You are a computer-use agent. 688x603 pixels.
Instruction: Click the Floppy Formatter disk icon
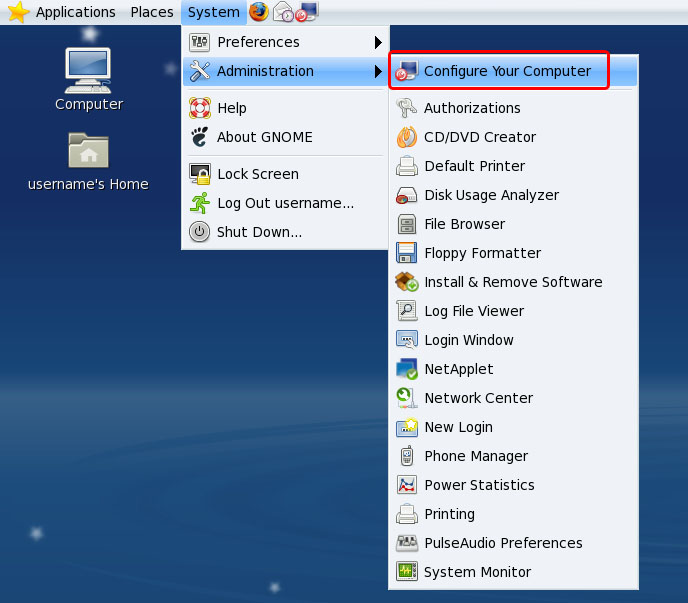coord(407,253)
